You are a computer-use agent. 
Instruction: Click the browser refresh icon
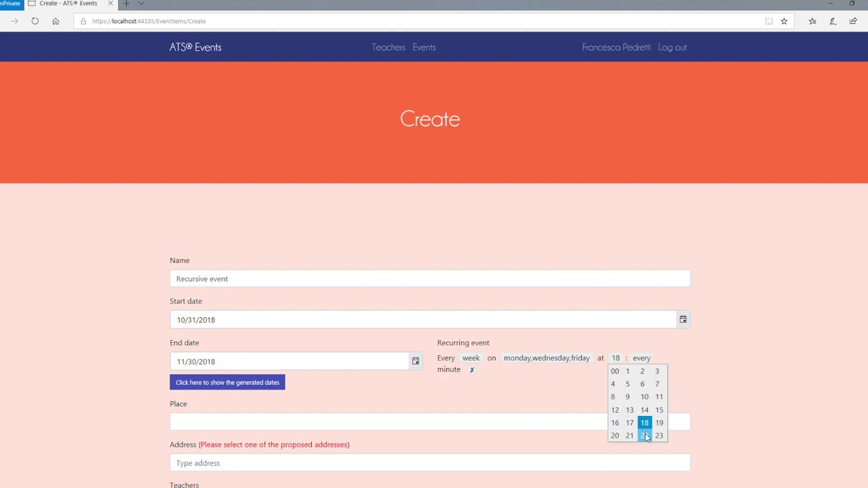click(x=35, y=21)
